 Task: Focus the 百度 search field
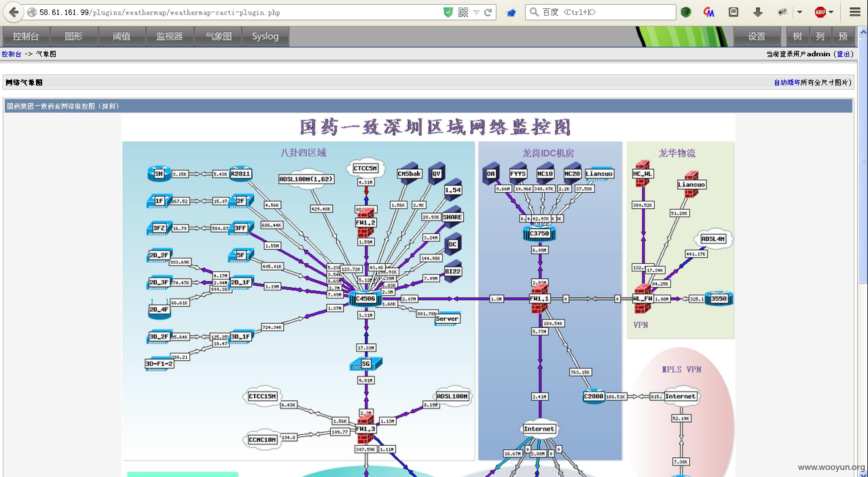tap(600, 12)
